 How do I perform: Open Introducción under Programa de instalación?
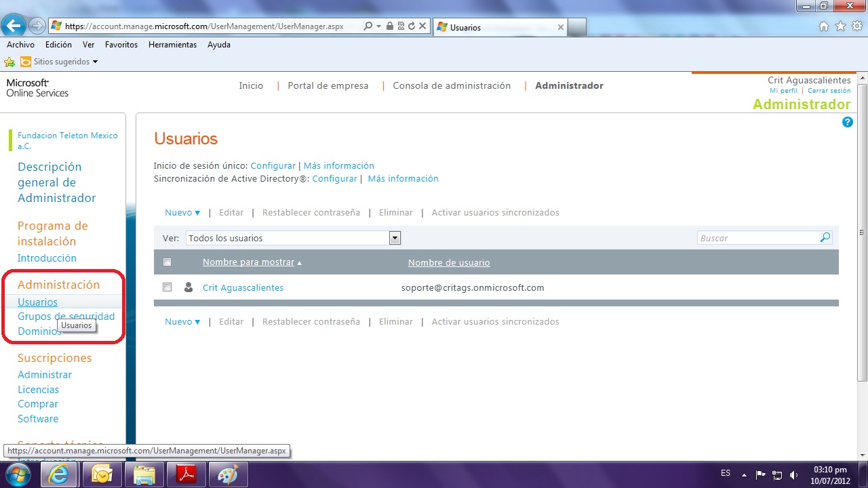point(47,258)
